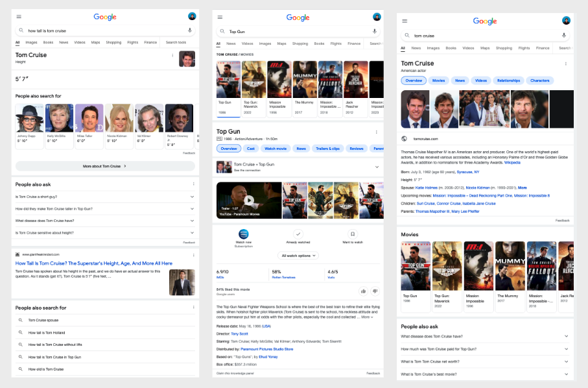Open three-dot menu beside Tom Cruise American actor heading
The width and height of the screenshot is (588, 388).
[x=566, y=64]
